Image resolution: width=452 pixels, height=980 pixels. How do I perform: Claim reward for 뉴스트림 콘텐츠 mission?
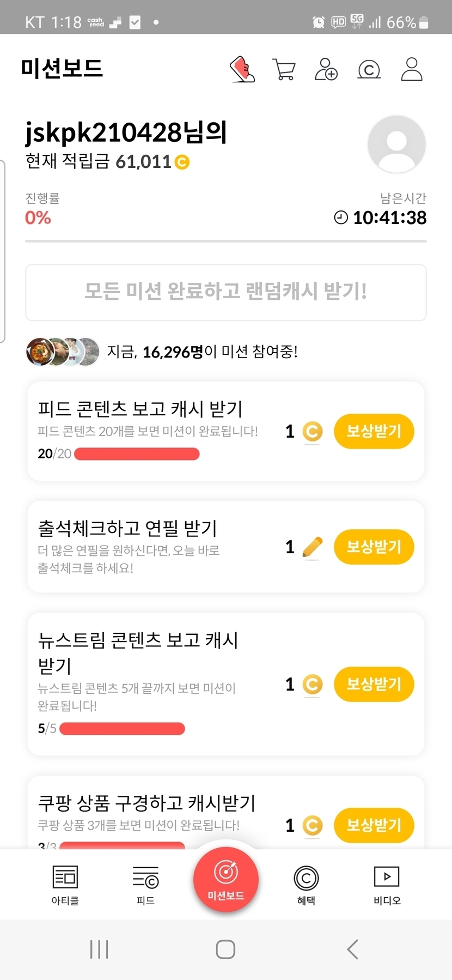click(374, 684)
